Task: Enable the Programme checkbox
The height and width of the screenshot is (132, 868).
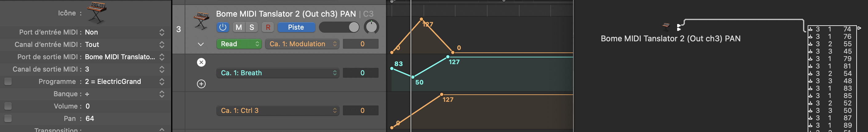Action: tap(8, 82)
